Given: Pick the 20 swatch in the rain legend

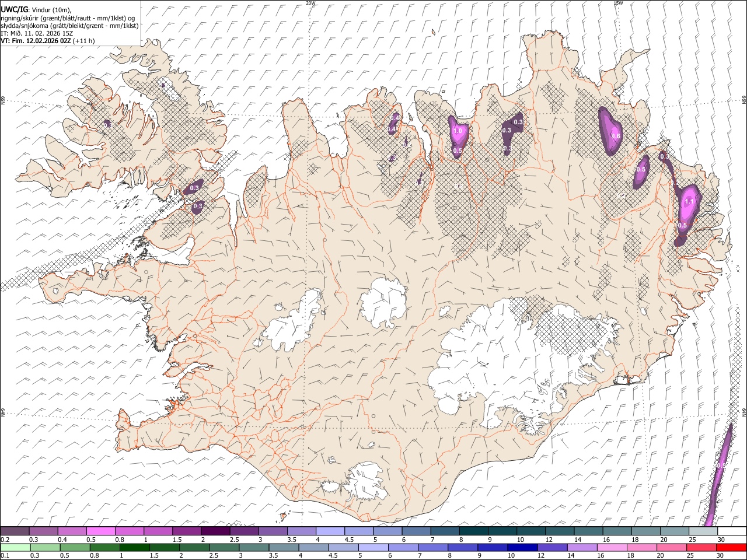Looking at the screenshot, I should 672,548.
